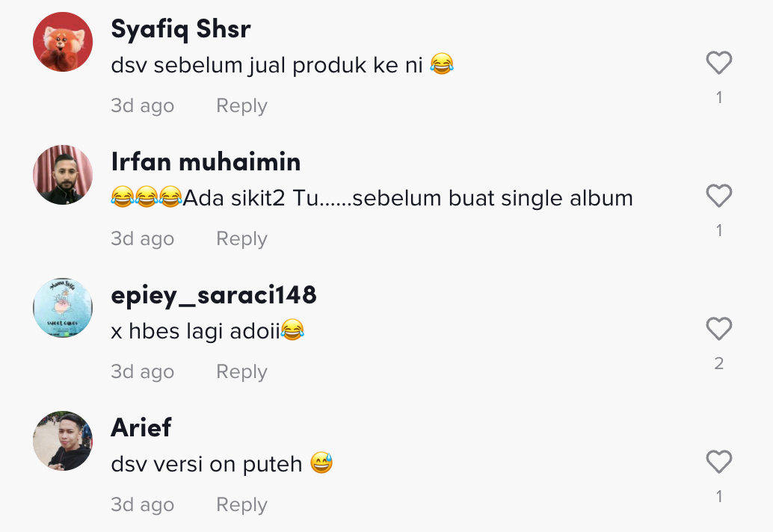Reply to Irfan muhaimin's comment
This screenshot has width=773, height=532.
point(241,239)
